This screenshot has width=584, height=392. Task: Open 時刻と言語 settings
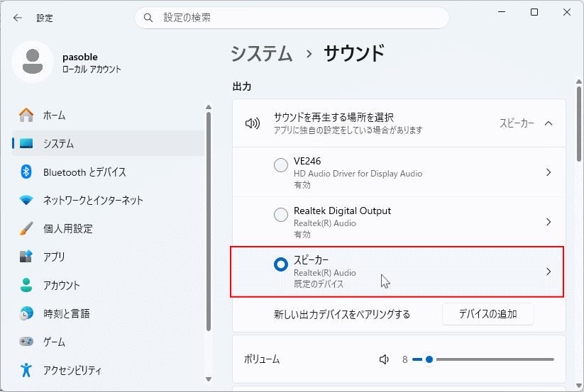tap(108, 313)
